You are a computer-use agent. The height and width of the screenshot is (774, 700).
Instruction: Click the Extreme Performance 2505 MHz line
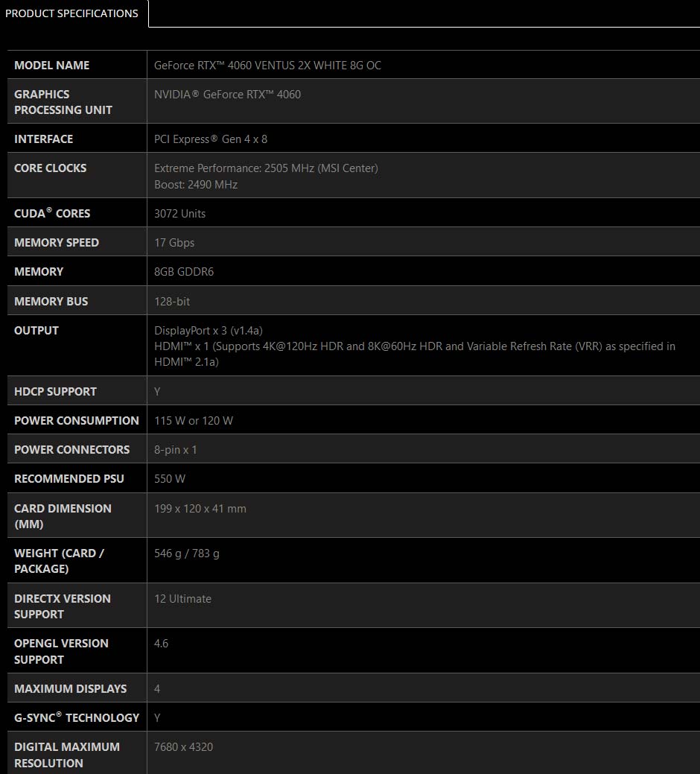266,168
